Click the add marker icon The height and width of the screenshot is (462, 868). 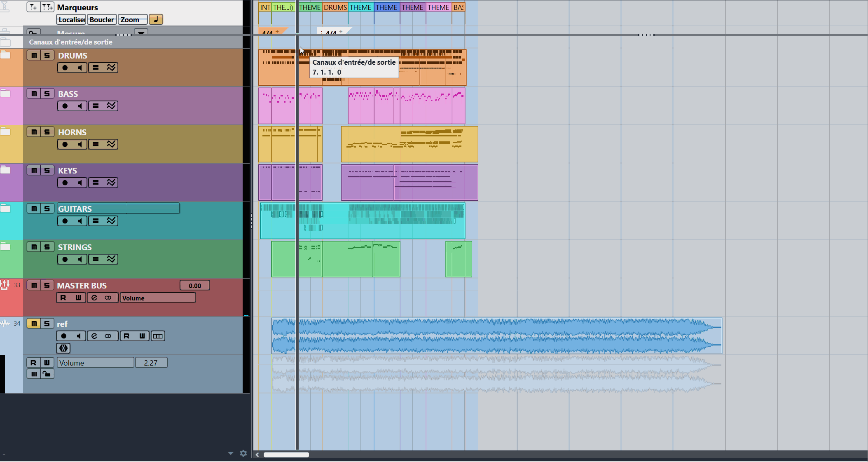(x=33, y=7)
